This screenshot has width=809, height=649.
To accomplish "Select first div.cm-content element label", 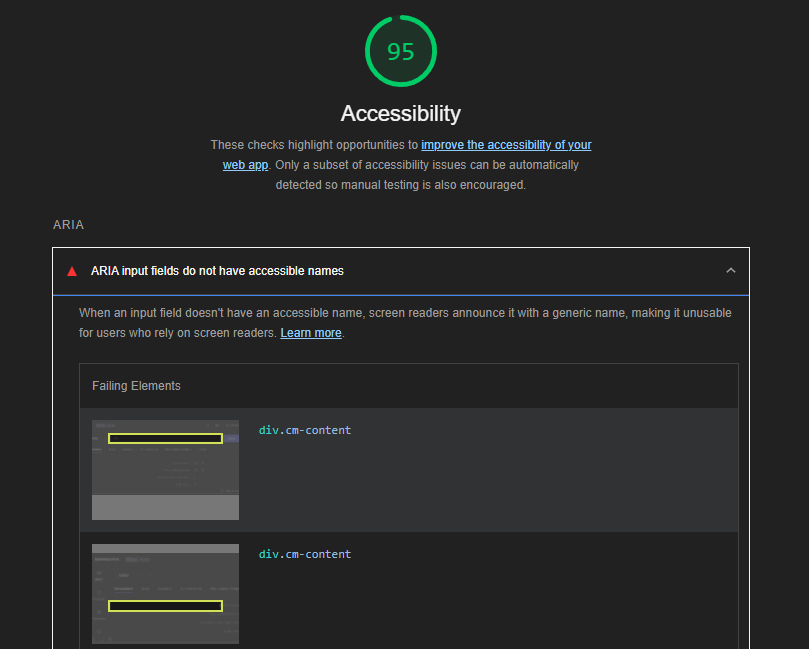I will click(x=304, y=430).
